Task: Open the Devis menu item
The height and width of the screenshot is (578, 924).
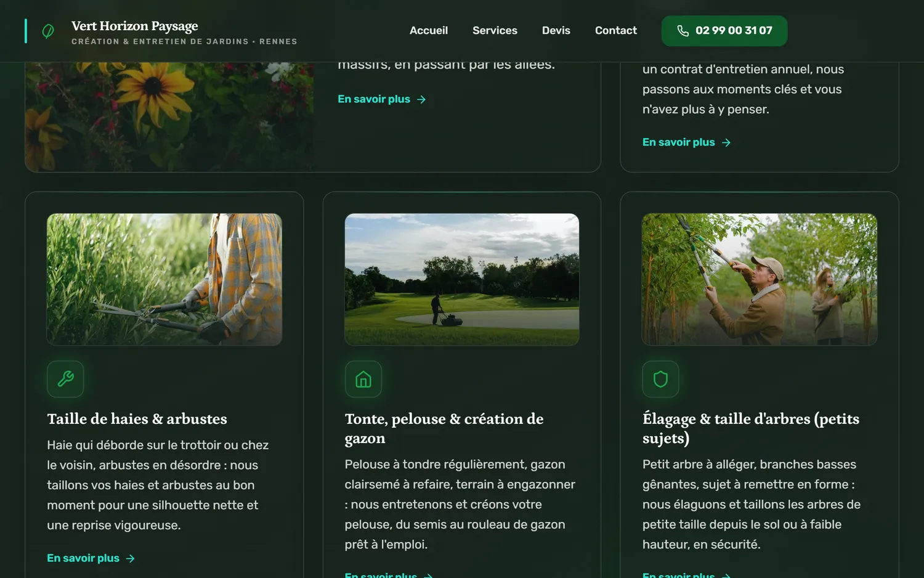Action: point(556,30)
